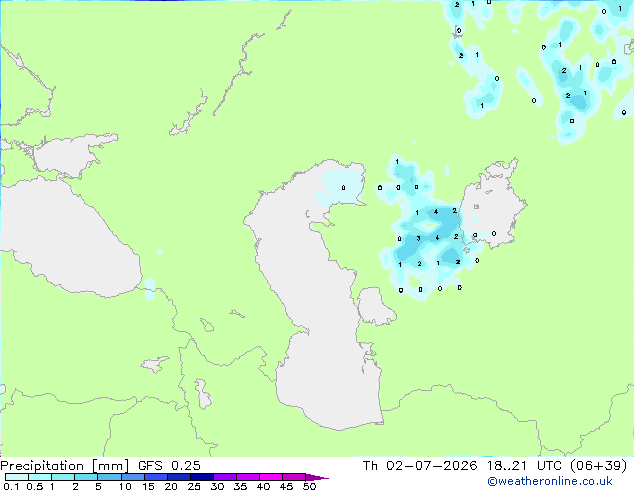Image resolution: width=634 pixels, height=490 pixels.
Task: Click the above-50 mm arrow tip of the legend
Action: [317, 477]
